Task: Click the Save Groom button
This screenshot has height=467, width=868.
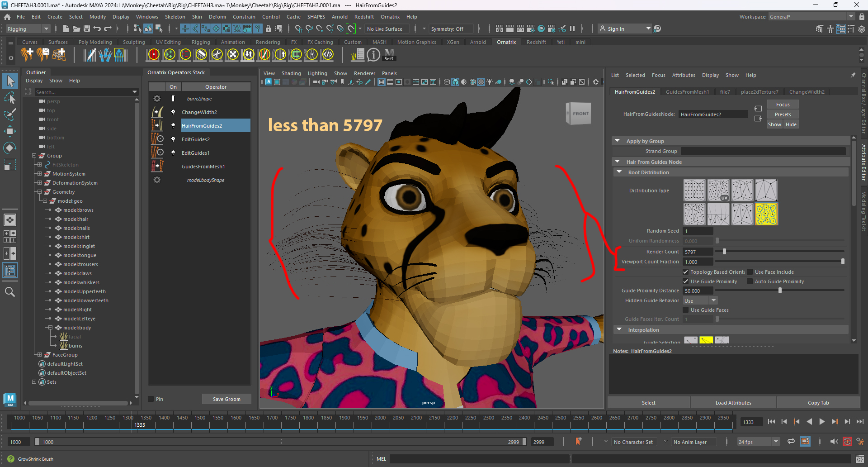Action: click(x=226, y=399)
